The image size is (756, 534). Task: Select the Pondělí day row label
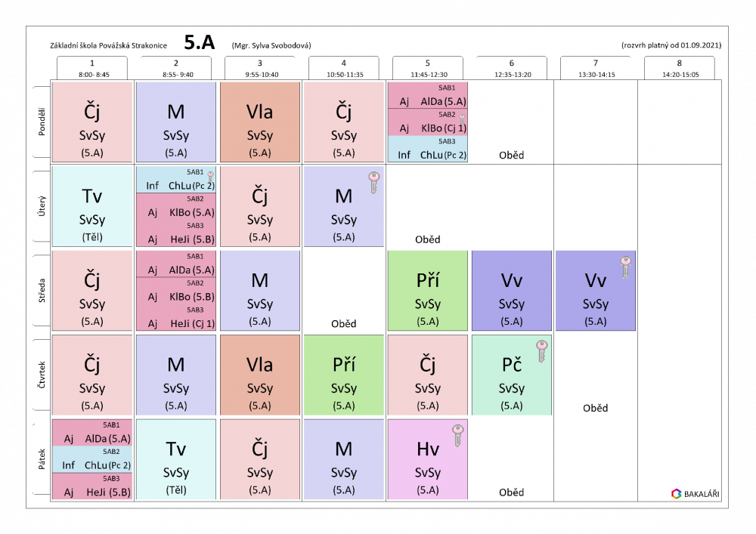42,122
